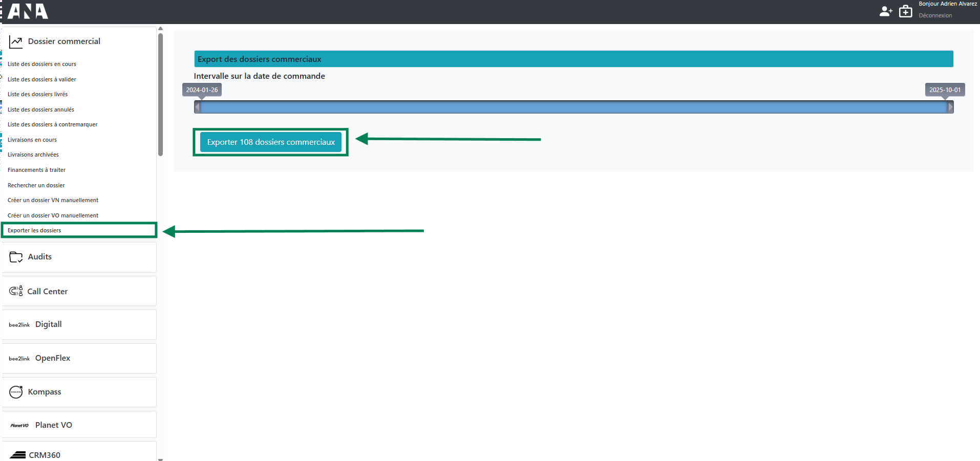The width and height of the screenshot is (980, 461).
Task: Click the CRM360 stacked logo icon
Action: [18, 455]
